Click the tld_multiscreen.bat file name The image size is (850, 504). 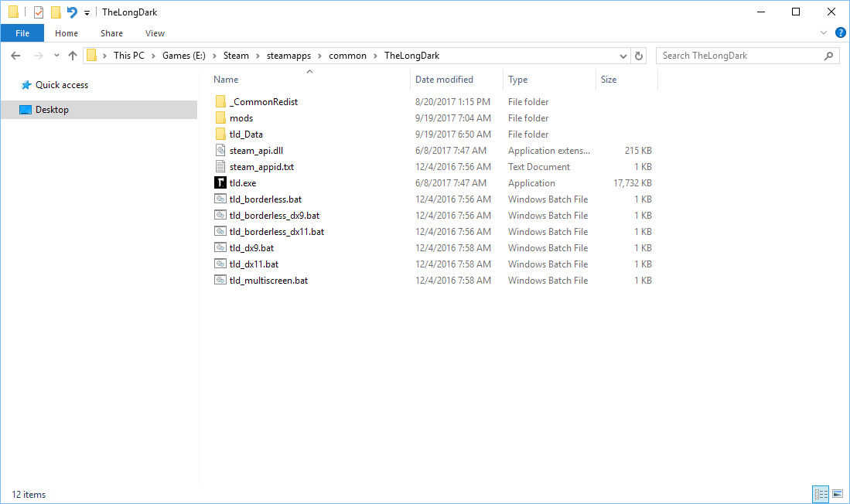tap(269, 281)
